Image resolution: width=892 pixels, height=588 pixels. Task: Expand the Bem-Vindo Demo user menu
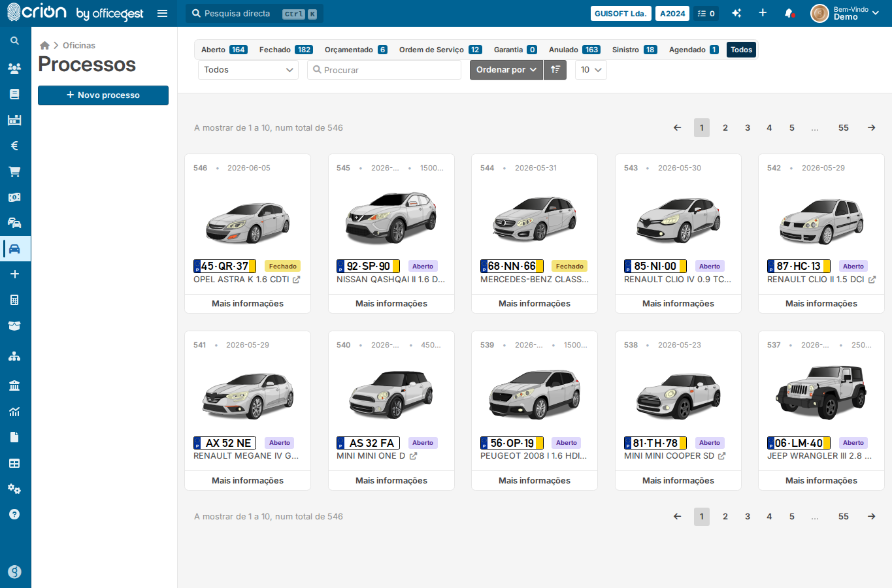[846, 13]
